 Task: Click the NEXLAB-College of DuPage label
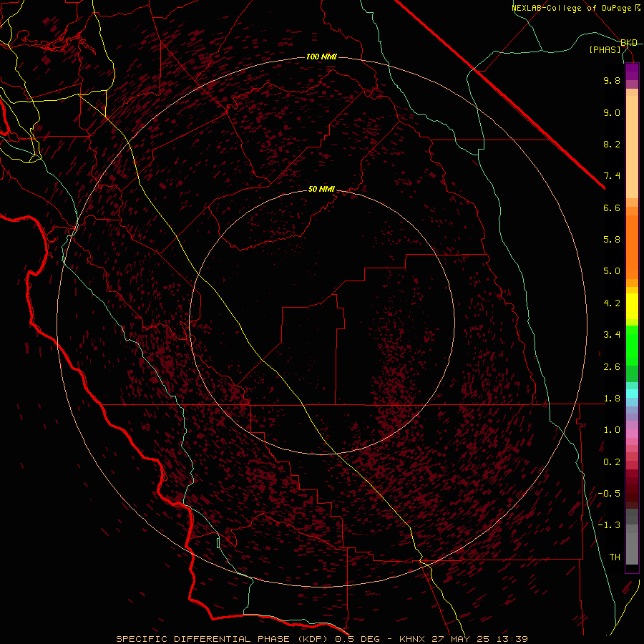click(572, 8)
